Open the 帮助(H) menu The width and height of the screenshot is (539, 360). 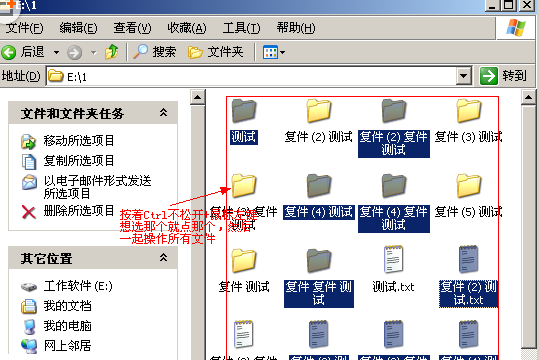[296, 28]
